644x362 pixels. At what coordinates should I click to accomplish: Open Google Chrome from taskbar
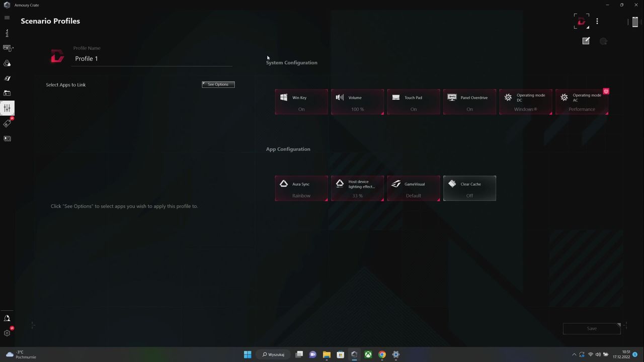382,354
